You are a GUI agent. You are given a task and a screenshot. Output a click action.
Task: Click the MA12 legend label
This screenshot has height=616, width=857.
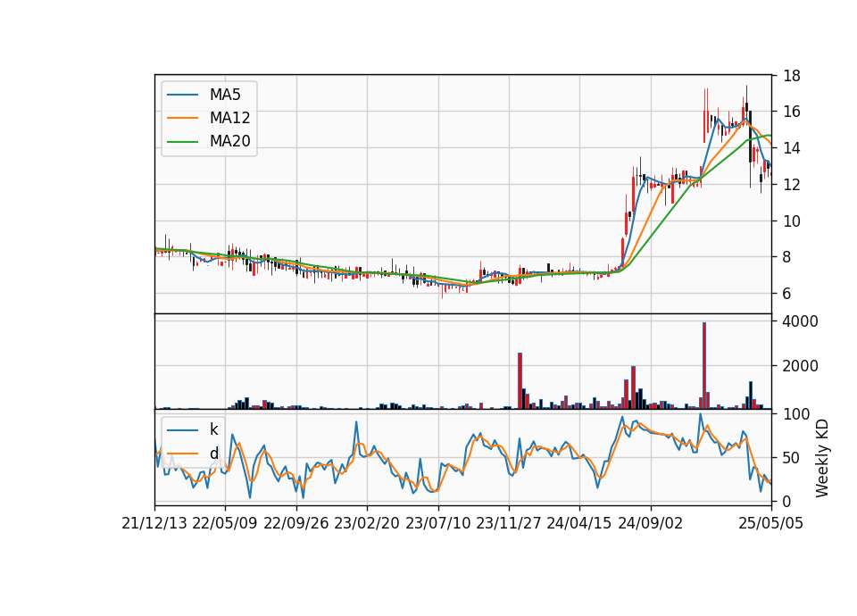(x=229, y=118)
